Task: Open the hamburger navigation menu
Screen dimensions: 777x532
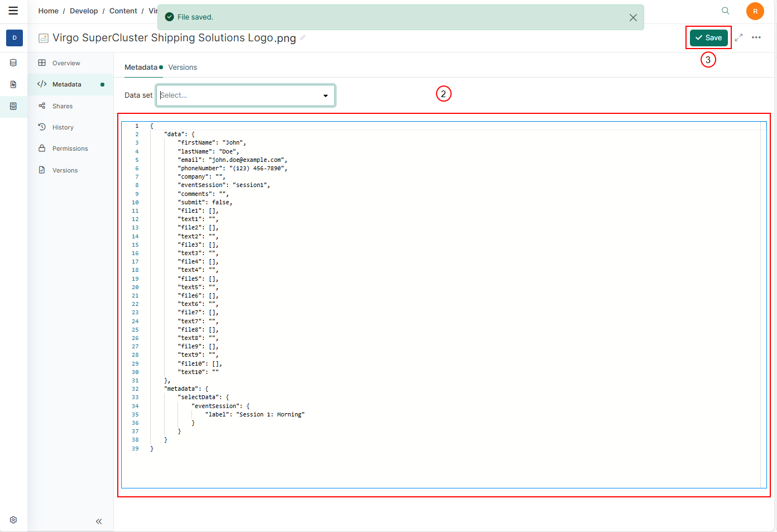Action: (13, 11)
